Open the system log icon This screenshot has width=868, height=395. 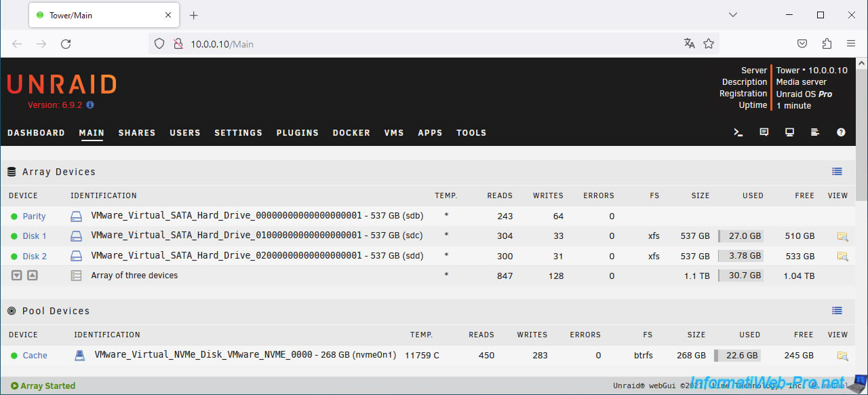(815, 132)
